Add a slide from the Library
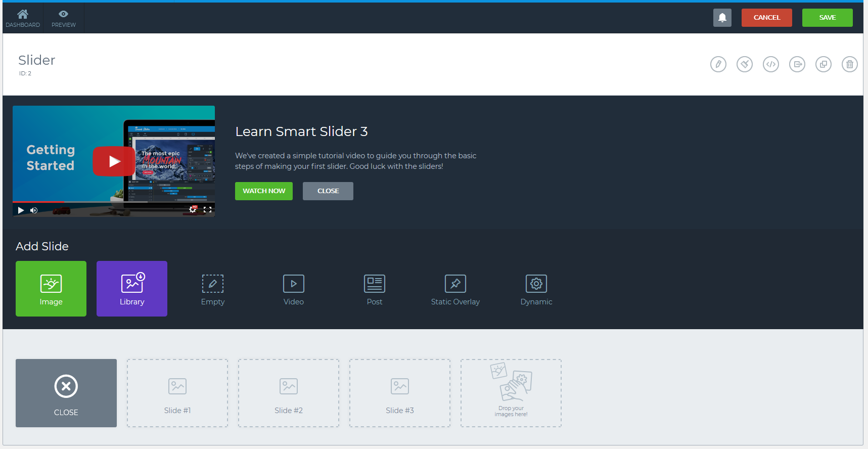Screen dimensions: 868x449 click(132, 289)
